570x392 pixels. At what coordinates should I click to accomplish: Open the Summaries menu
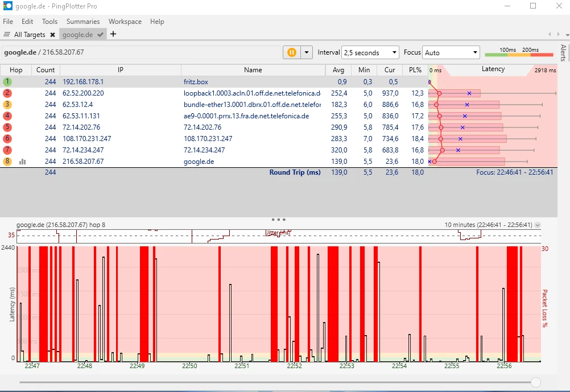coord(83,22)
